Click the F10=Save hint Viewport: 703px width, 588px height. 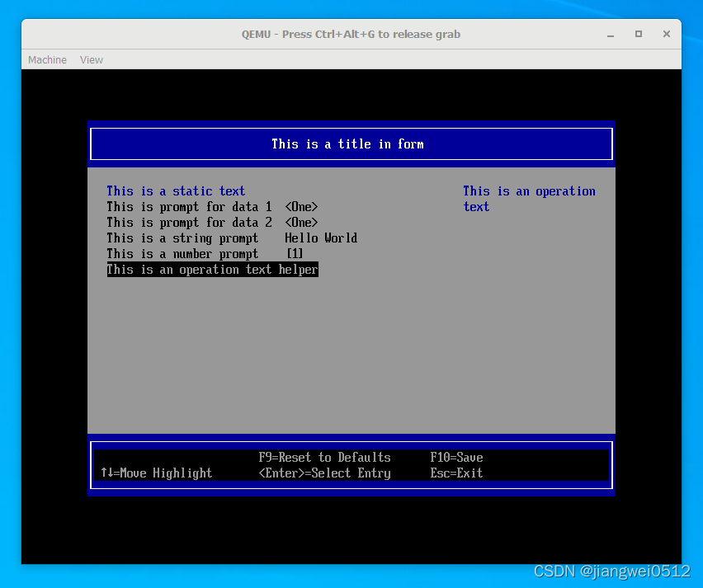pyautogui.click(x=456, y=458)
